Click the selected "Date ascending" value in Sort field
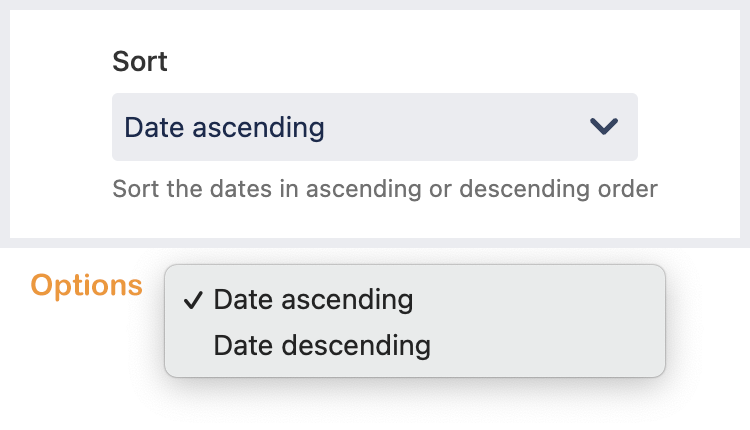Image resolution: width=750 pixels, height=430 pixels. [224, 128]
